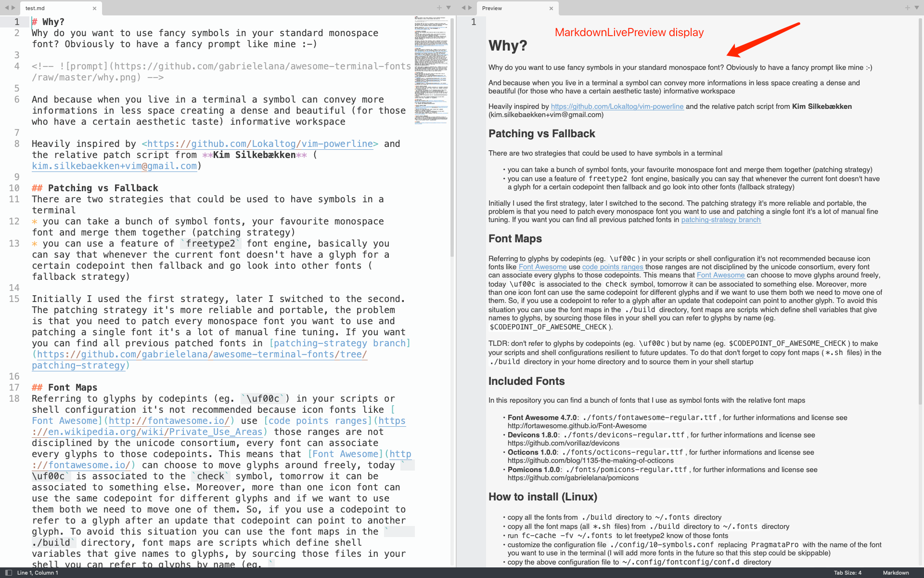Click 'Kim Silkebækken' bold name in Preview
The width and height of the screenshot is (924, 578).
(822, 106)
